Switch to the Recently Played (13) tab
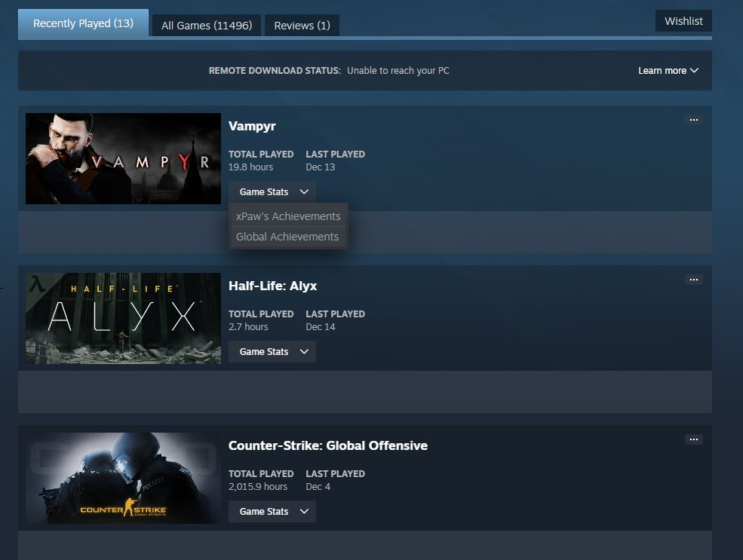This screenshot has width=743, height=560. click(84, 23)
